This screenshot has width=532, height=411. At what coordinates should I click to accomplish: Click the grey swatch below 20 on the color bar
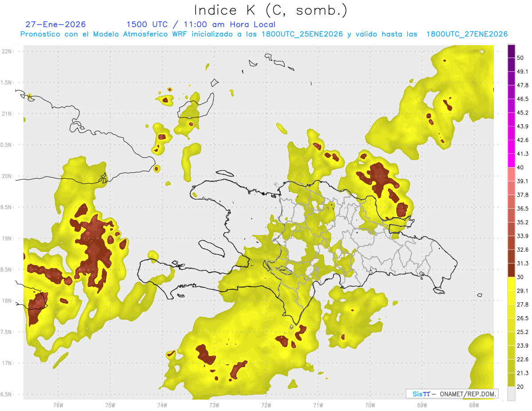pyautogui.click(x=511, y=394)
